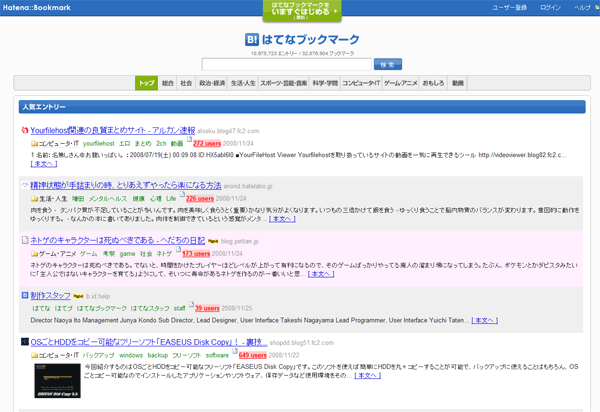600x412 pixels.
Task: Click yellow badge next to 制作スタッフ title
Action: [x=78, y=296]
